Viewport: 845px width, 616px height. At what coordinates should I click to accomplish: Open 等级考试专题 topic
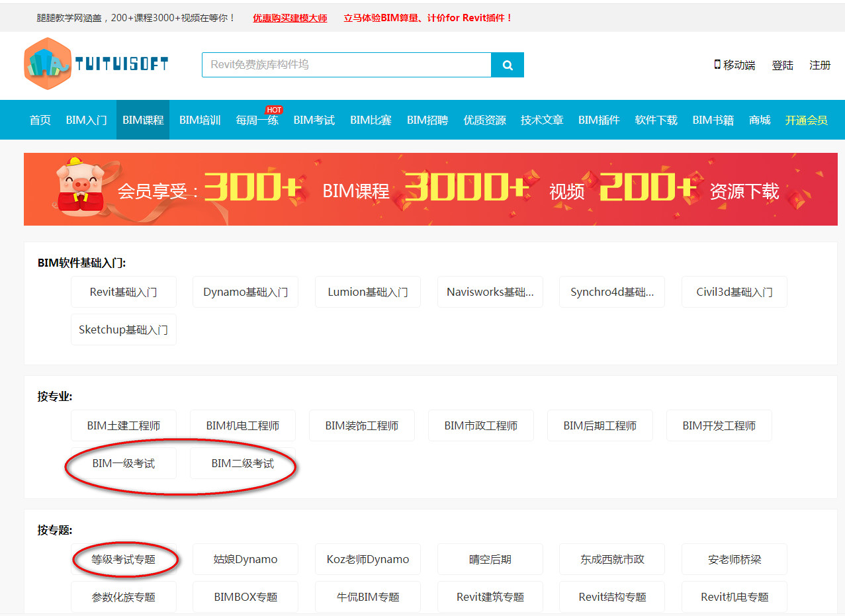[x=124, y=559]
